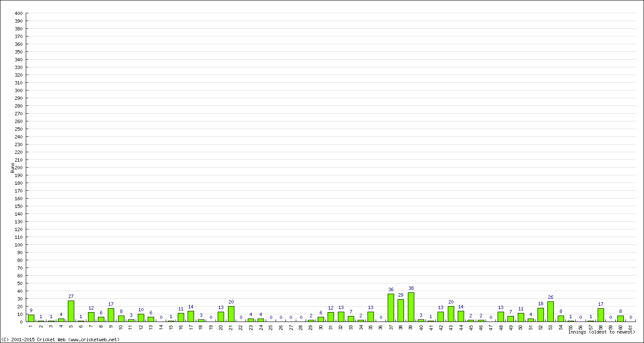Click the green bar for innings 60
The image size is (644, 343).
[x=621, y=319]
